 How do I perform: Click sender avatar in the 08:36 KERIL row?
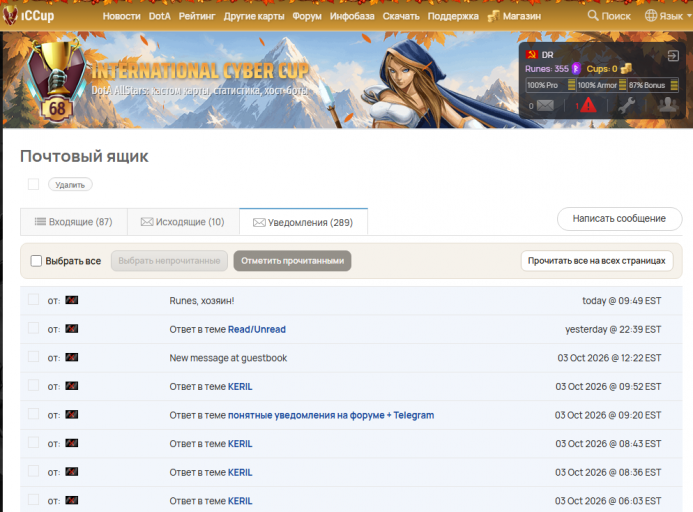click(x=72, y=472)
